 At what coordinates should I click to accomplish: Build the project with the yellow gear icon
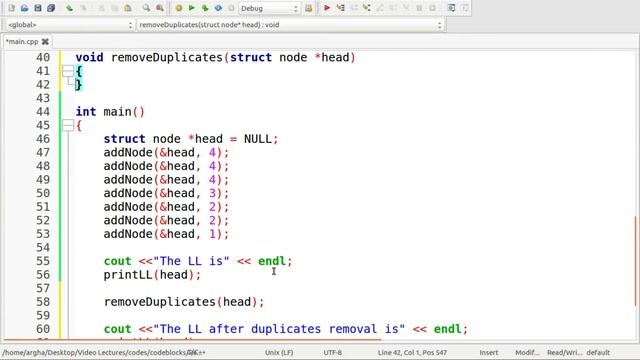click(x=179, y=8)
